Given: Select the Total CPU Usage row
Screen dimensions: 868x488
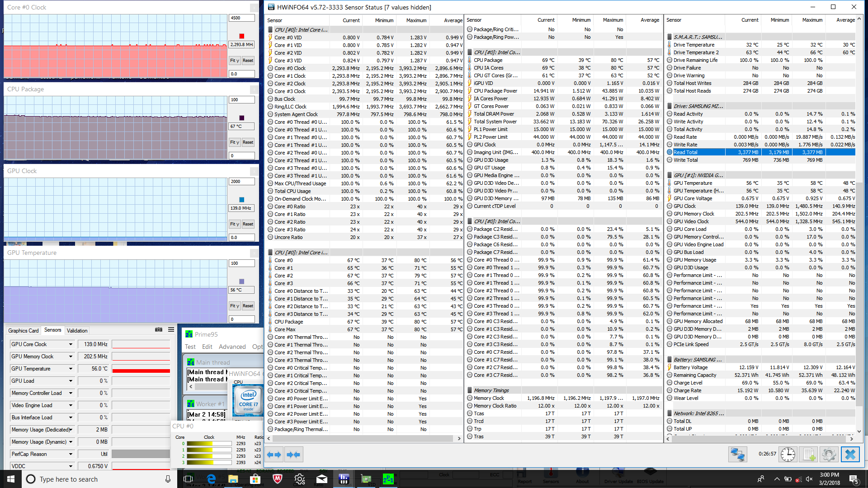Looking at the screenshot, I should [x=364, y=191].
